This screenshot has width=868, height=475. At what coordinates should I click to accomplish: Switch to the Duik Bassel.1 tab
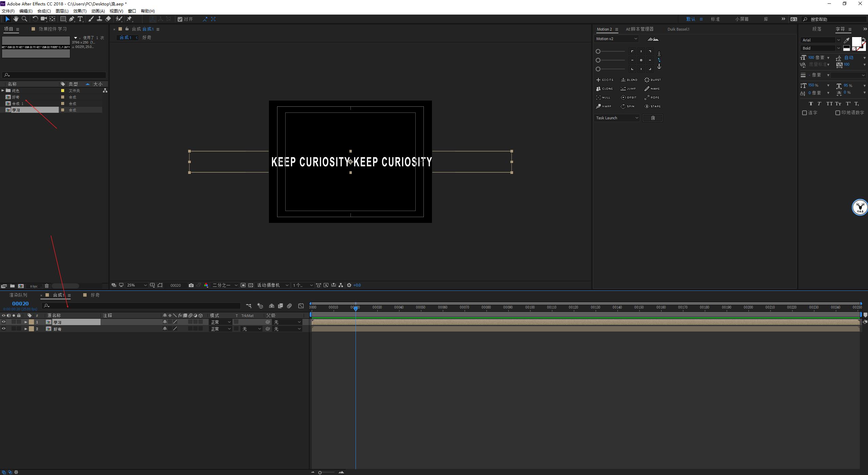(678, 29)
